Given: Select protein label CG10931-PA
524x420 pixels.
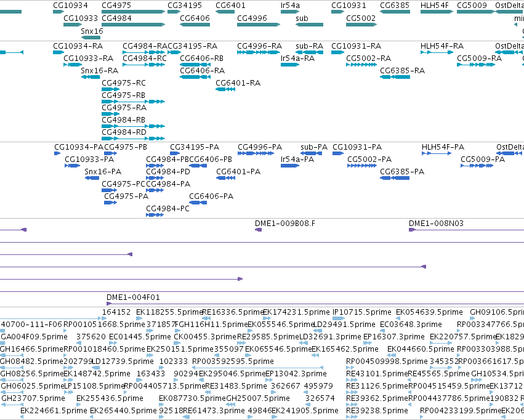Looking at the screenshot, I should (x=357, y=147).
